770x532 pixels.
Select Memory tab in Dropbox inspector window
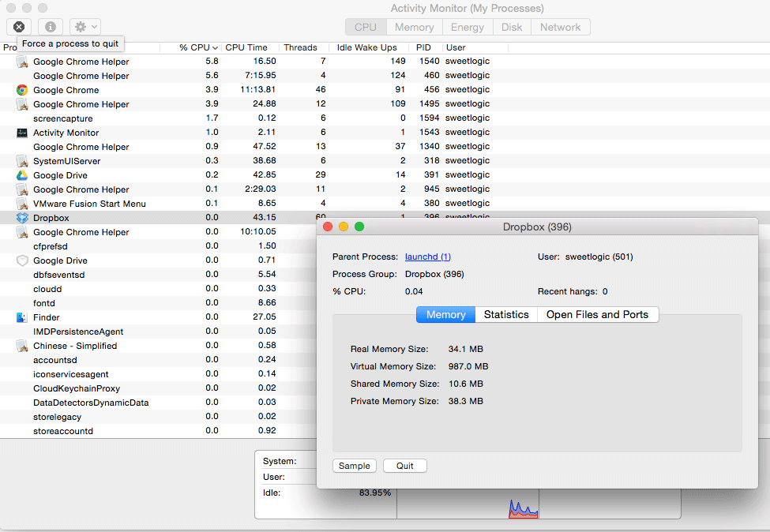pos(446,315)
